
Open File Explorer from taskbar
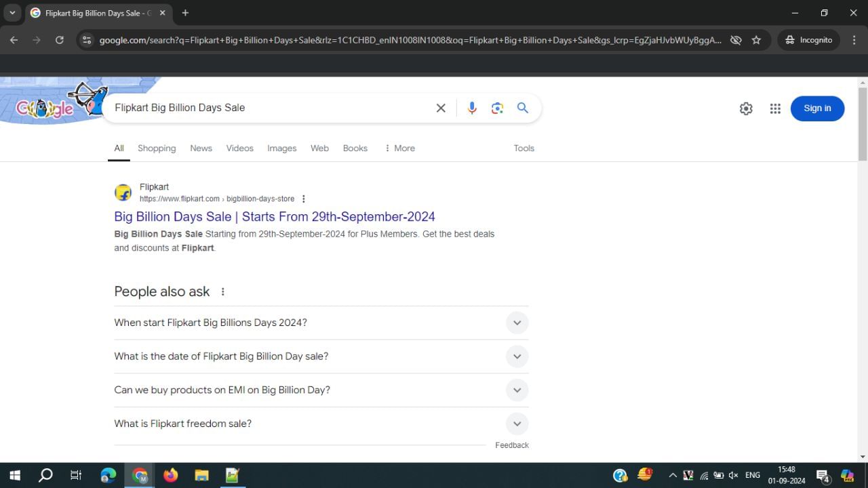[x=201, y=475]
